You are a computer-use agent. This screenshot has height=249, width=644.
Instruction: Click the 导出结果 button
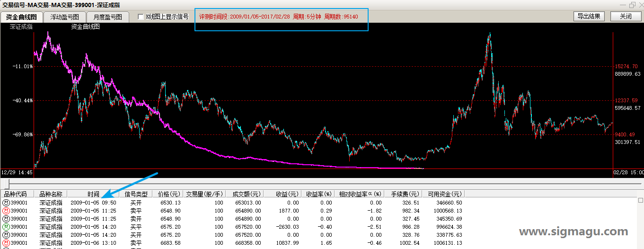pyautogui.click(x=589, y=16)
